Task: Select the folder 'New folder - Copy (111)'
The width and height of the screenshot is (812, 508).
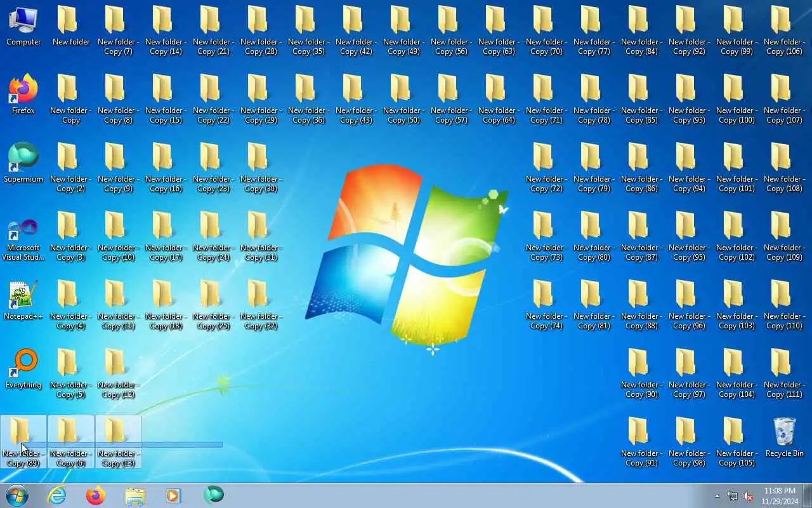Action: tap(785, 373)
